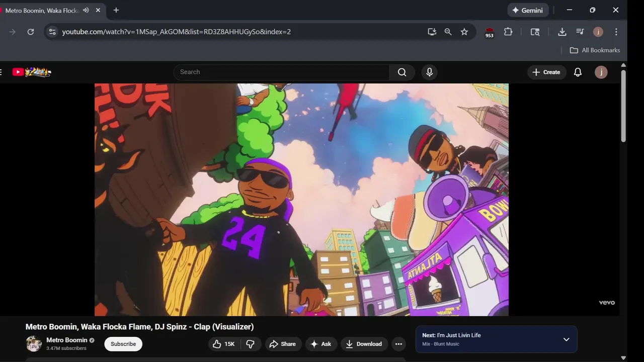
Task: Download the video
Action: pos(364,344)
